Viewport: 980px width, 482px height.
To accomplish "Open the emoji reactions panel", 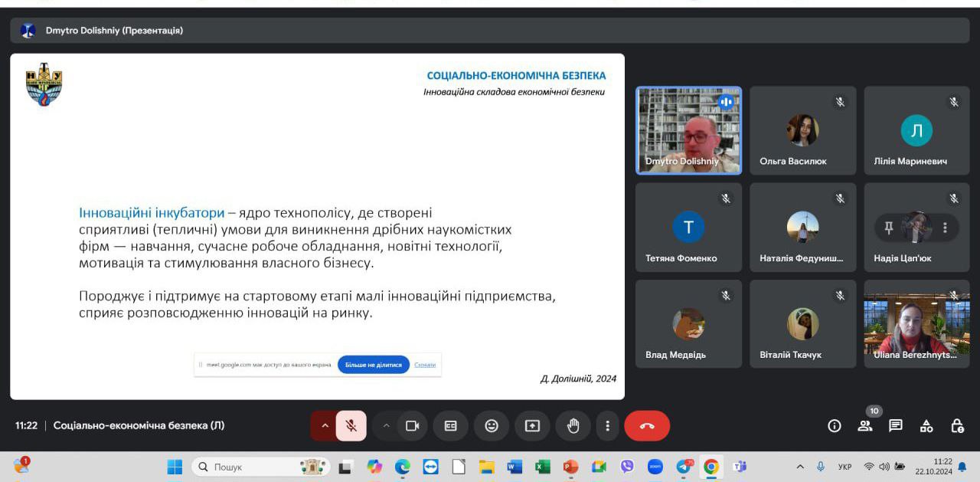I will [491, 425].
